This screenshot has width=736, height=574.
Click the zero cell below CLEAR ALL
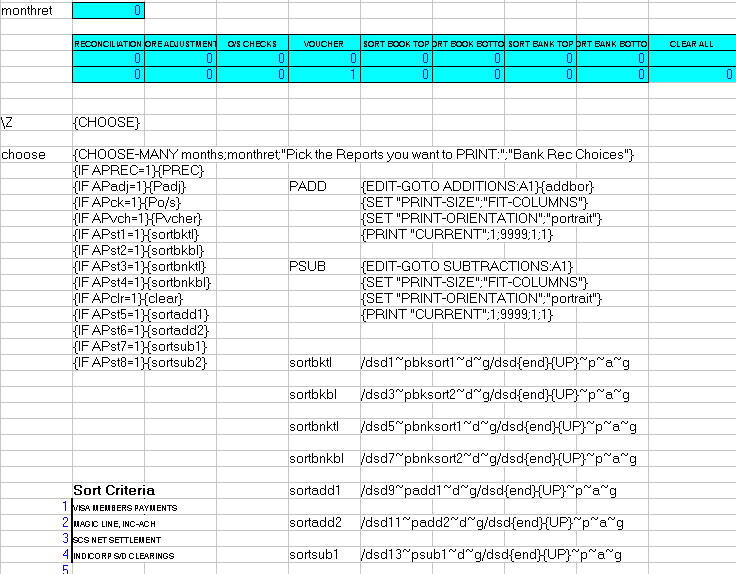point(691,75)
